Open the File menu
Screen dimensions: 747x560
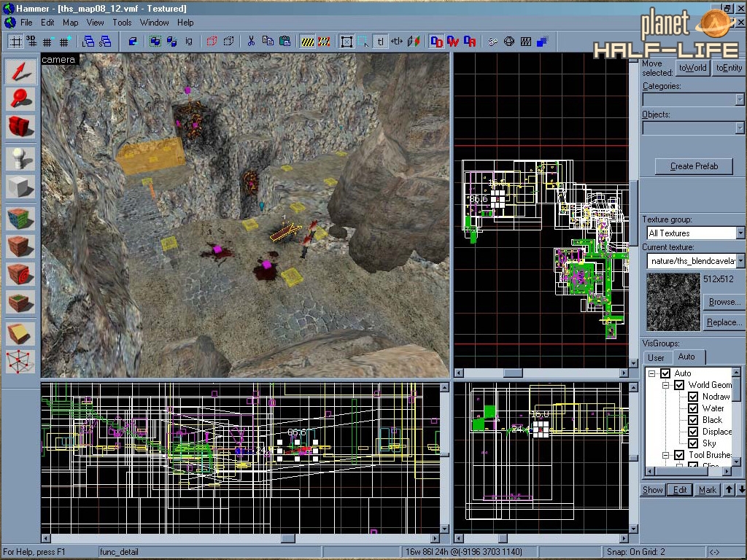tap(26, 23)
